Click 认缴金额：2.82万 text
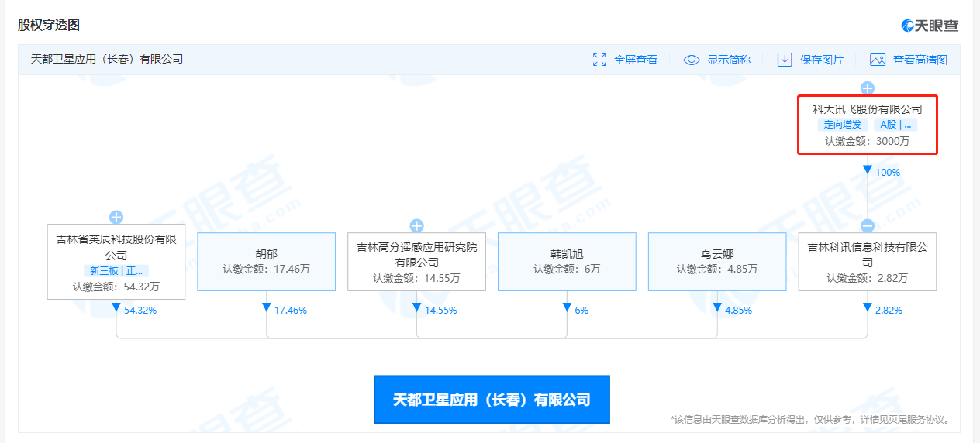This screenshot has height=443, width=980. click(x=868, y=278)
